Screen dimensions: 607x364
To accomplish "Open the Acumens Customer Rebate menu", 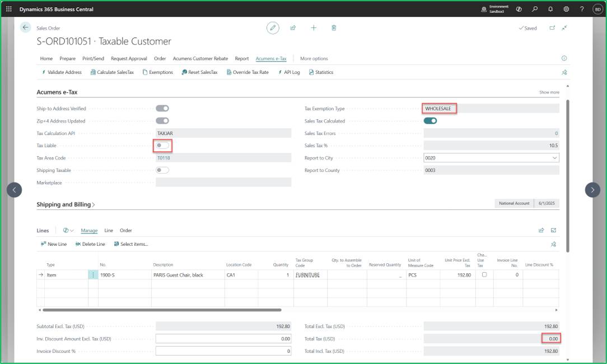I will pos(200,58).
